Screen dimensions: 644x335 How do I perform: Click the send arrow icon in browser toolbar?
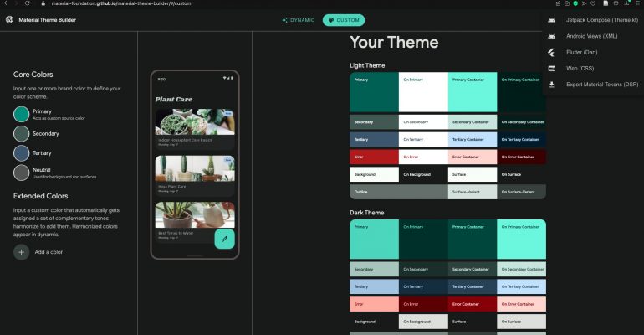584,3
